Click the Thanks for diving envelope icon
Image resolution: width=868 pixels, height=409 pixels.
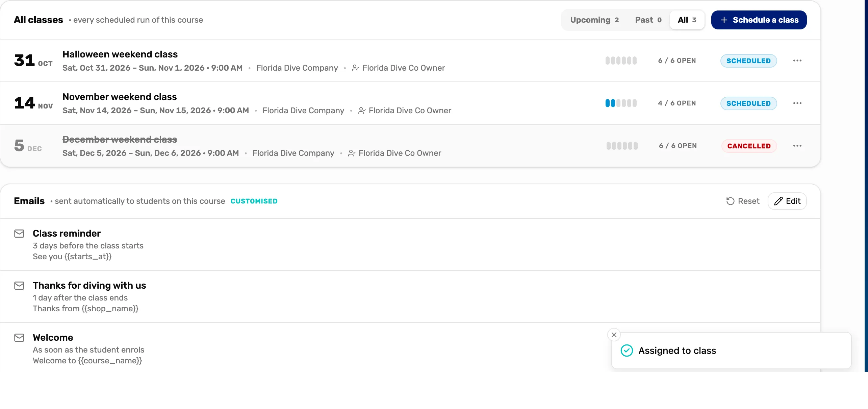pyautogui.click(x=19, y=286)
